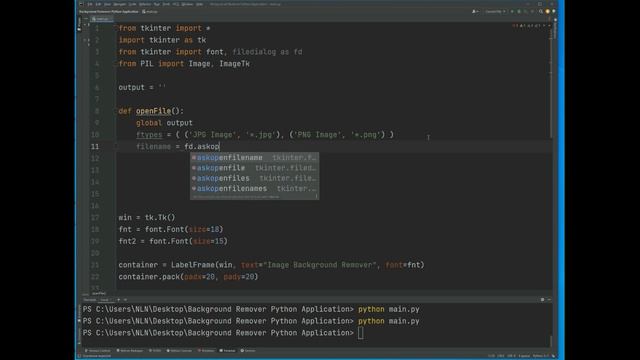The height and width of the screenshot is (360, 640).
Task: Click line number 11 in the gutter
Action: 95,147
